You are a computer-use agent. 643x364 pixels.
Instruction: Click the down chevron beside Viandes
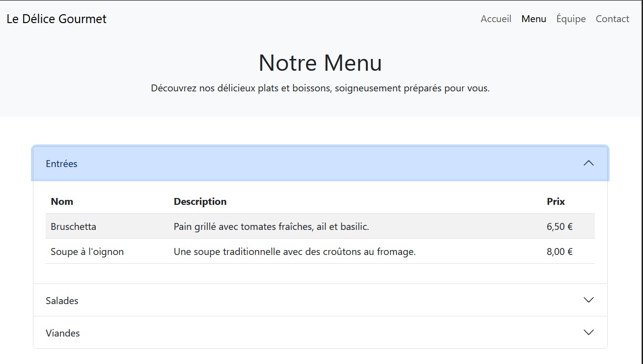(588, 333)
